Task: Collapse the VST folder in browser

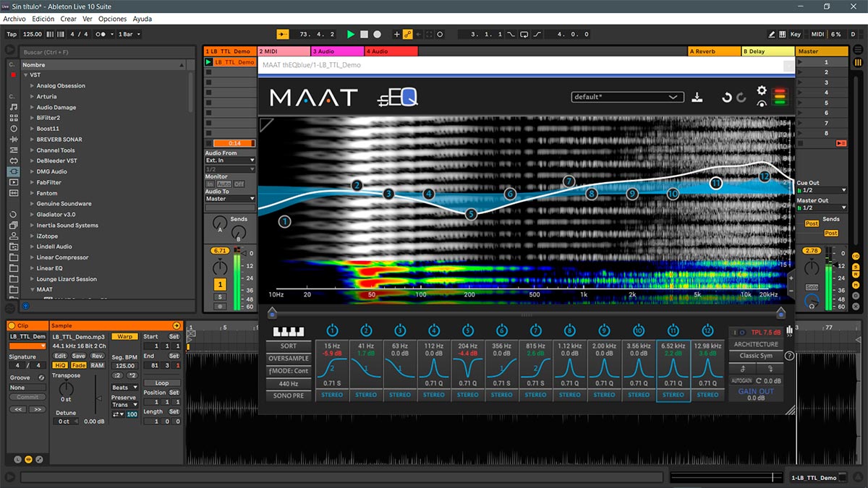Action: tap(25, 75)
